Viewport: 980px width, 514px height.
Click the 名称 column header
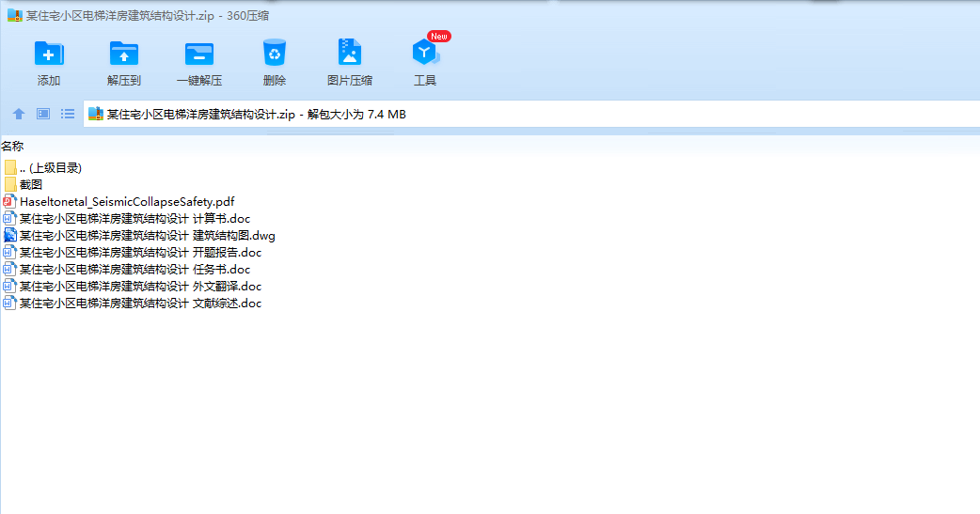coord(12,147)
